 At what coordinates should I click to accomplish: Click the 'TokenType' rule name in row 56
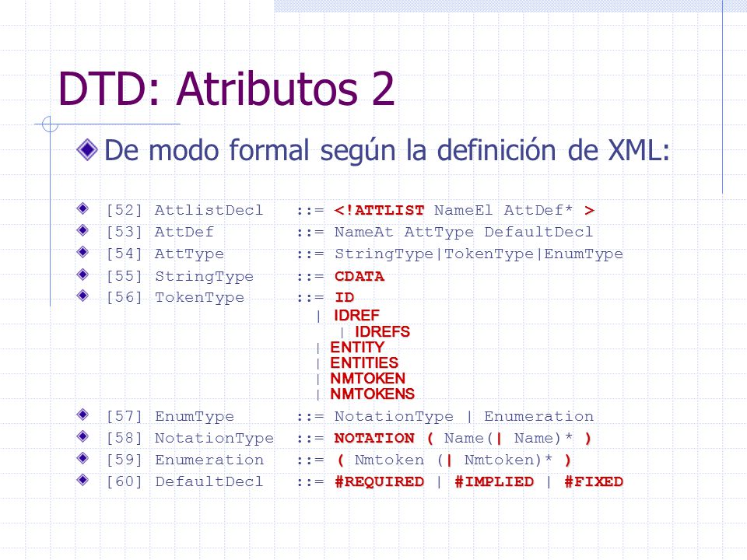coord(199,298)
